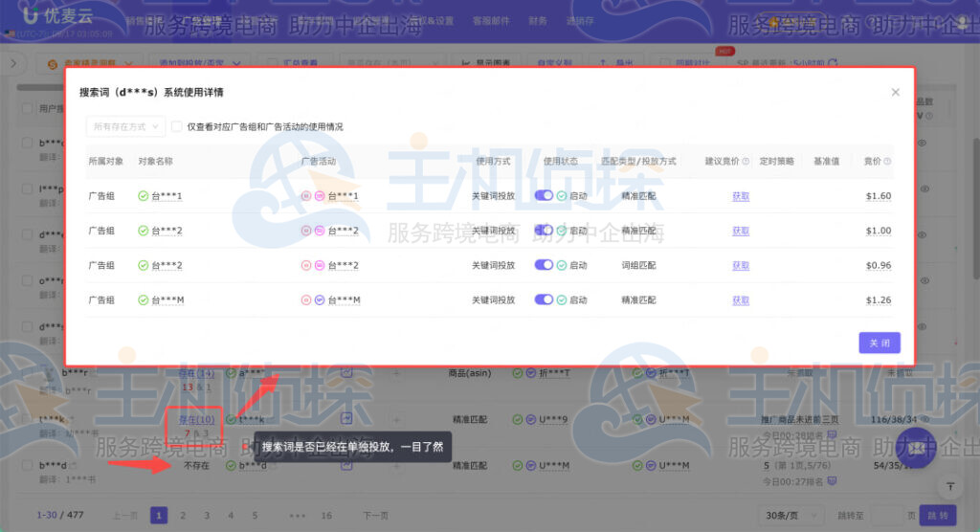Open the 存在(14) link for b***r
Screen dimensions: 980x532
click(196, 373)
